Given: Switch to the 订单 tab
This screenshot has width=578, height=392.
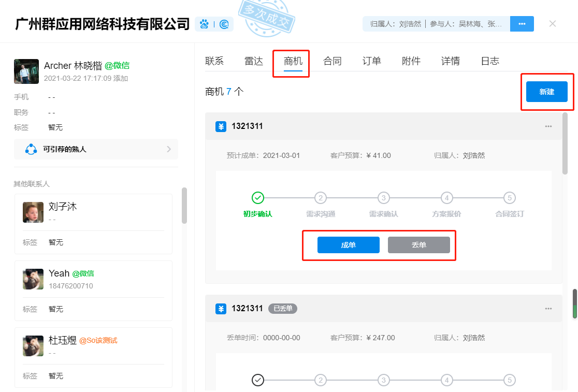Looking at the screenshot, I should [372, 61].
